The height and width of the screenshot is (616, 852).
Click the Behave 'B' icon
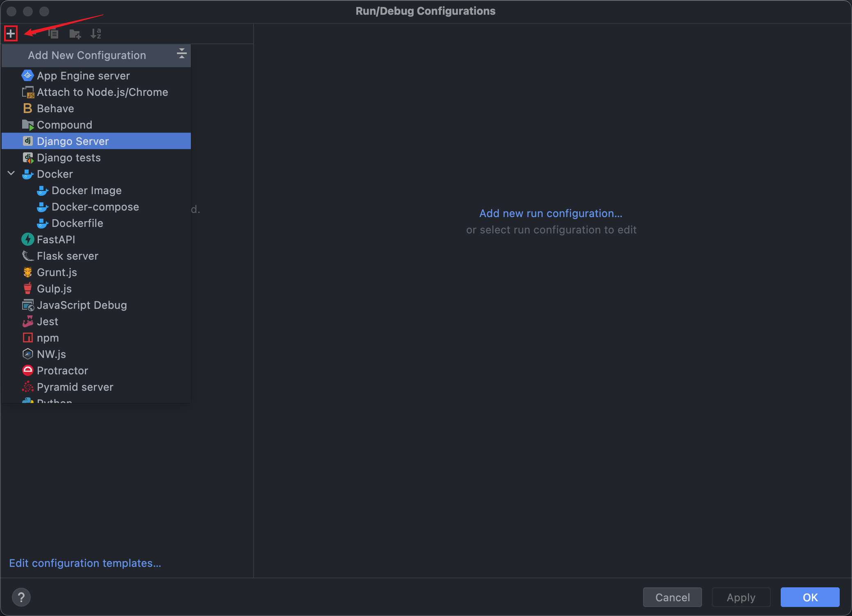coord(27,108)
